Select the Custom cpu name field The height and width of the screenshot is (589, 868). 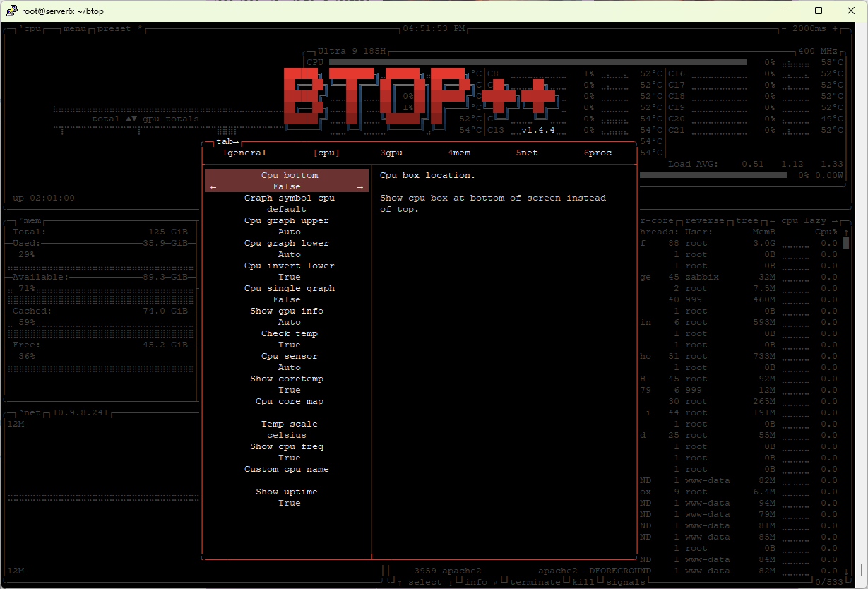coord(287,470)
